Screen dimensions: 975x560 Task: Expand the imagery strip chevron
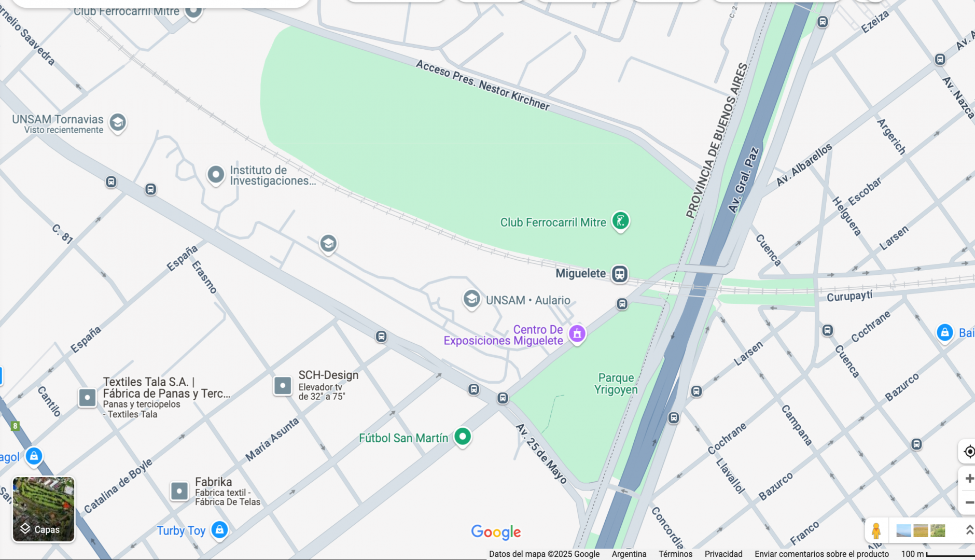[x=968, y=530]
